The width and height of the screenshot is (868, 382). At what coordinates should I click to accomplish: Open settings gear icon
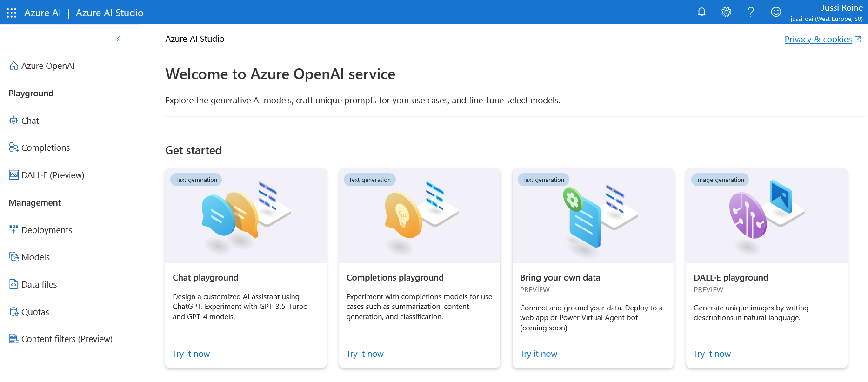tap(726, 12)
